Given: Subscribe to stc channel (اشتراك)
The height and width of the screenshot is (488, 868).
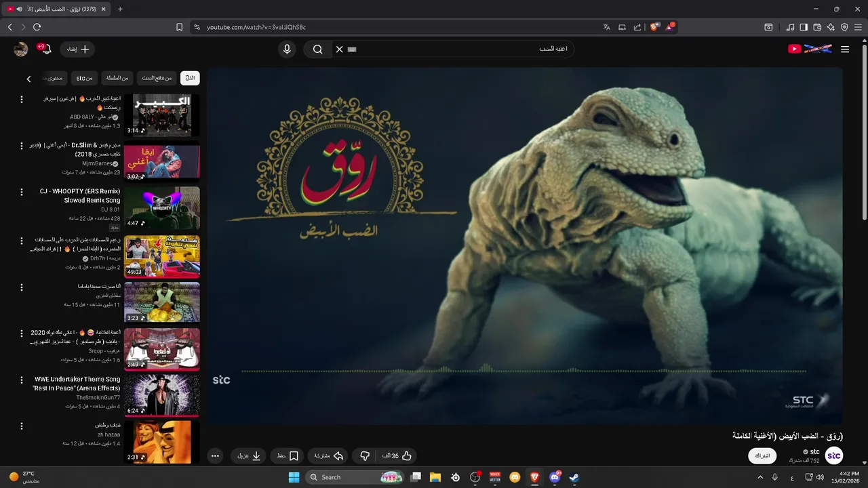Looking at the screenshot, I should [x=763, y=455].
